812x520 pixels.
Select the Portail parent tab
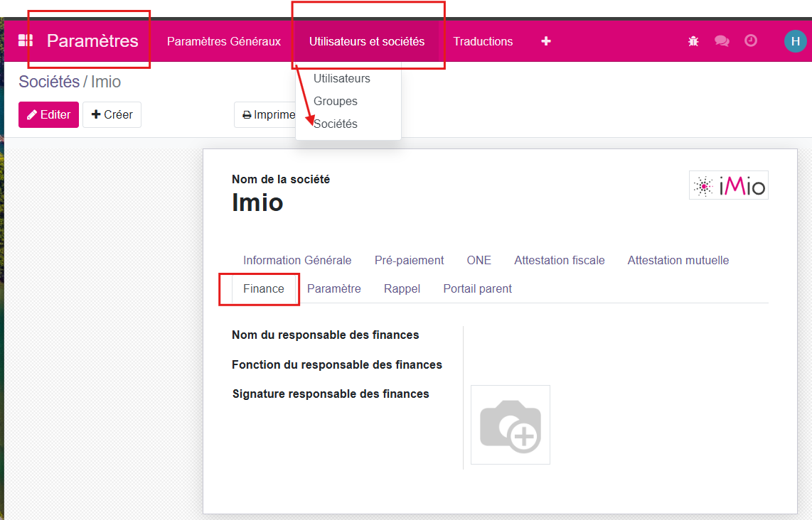pos(477,288)
